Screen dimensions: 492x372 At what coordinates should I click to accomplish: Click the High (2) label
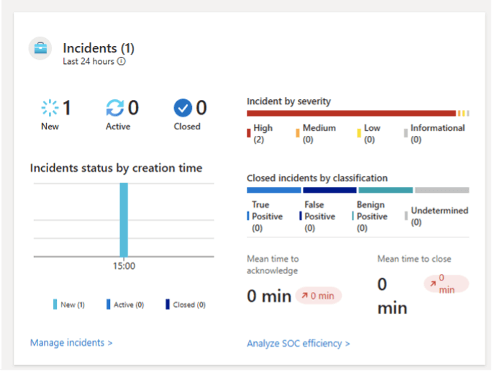tap(263, 133)
